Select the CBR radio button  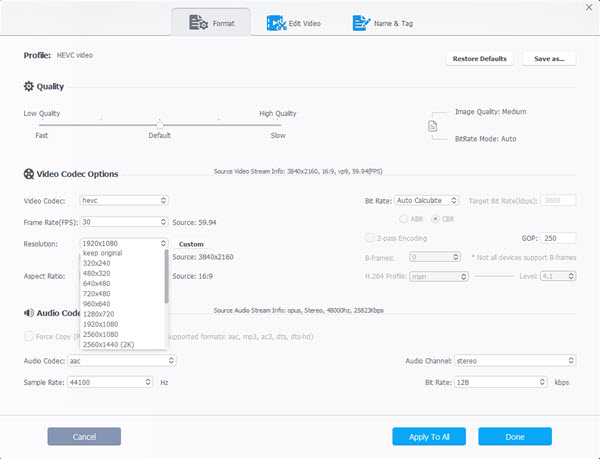[x=435, y=219]
